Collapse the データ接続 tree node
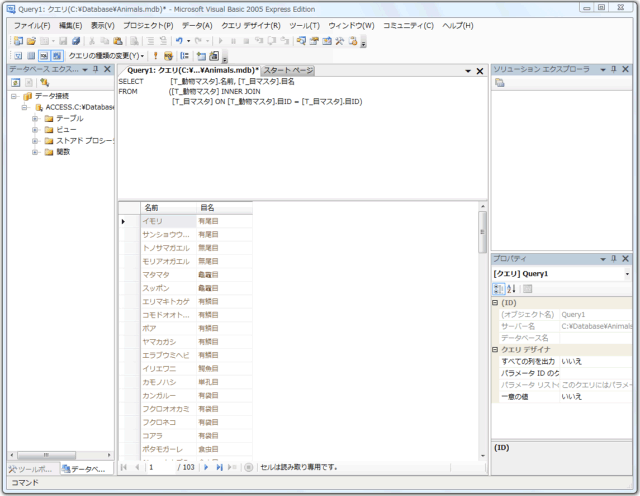Image resolution: width=640 pixels, height=496 pixels. click(x=14, y=96)
